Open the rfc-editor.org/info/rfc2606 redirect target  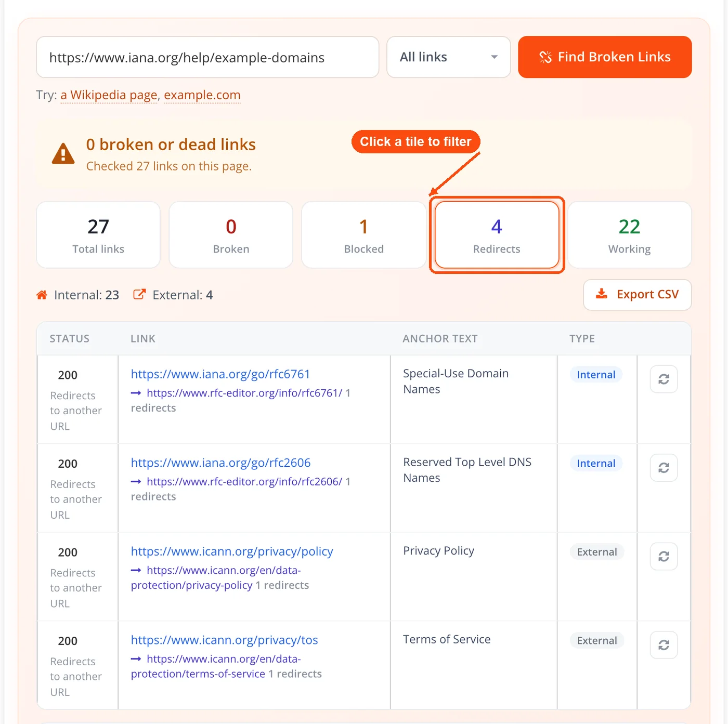tap(244, 482)
